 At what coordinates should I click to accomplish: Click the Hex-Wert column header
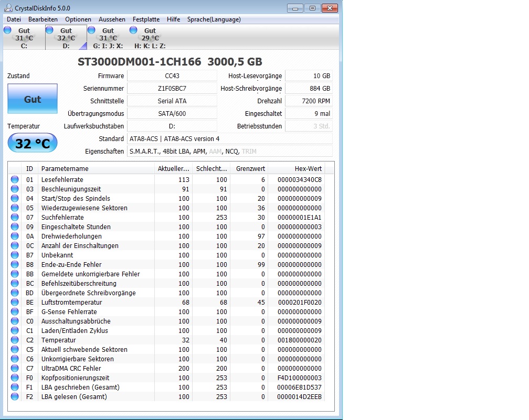pyautogui.click(x=297, y=168)
